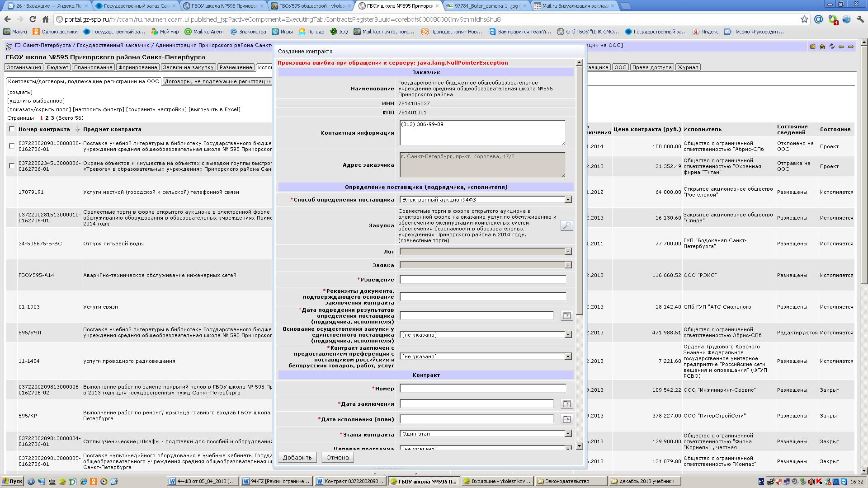Tick the checkbox for contract 0372200234513000006
868x488 pixels.
[x=12, y=166]
